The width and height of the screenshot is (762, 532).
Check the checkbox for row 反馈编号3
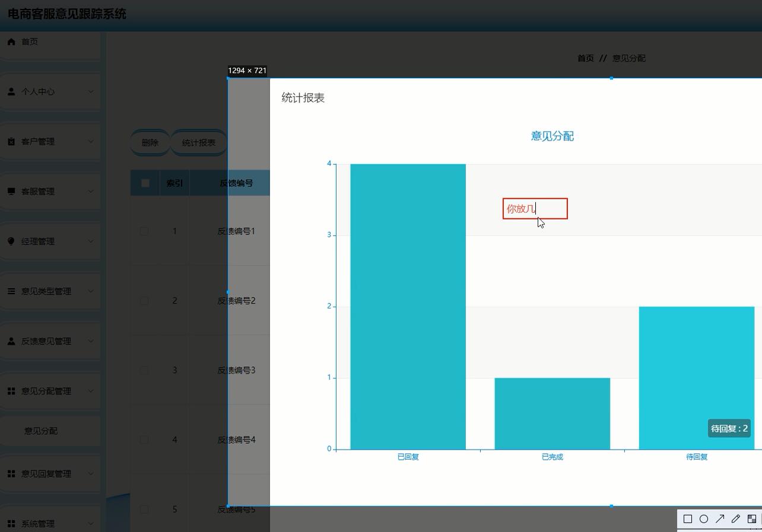click(144, 370)
